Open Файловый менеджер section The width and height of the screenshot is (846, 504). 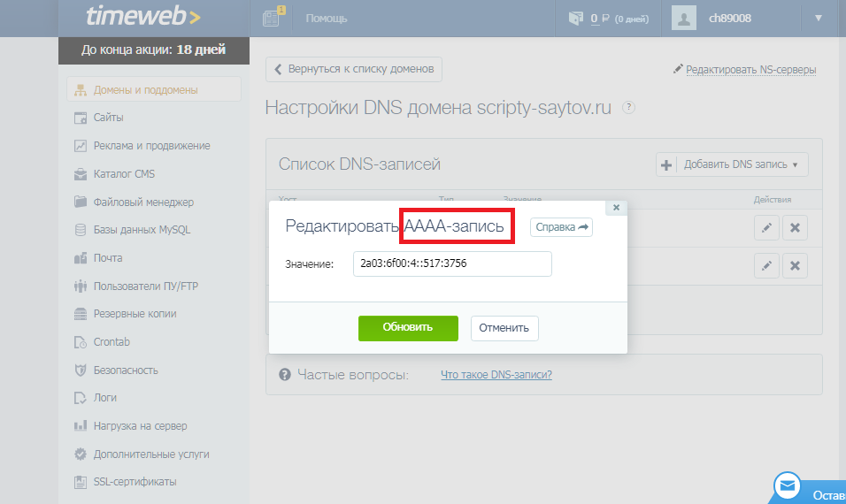[143, 202]
